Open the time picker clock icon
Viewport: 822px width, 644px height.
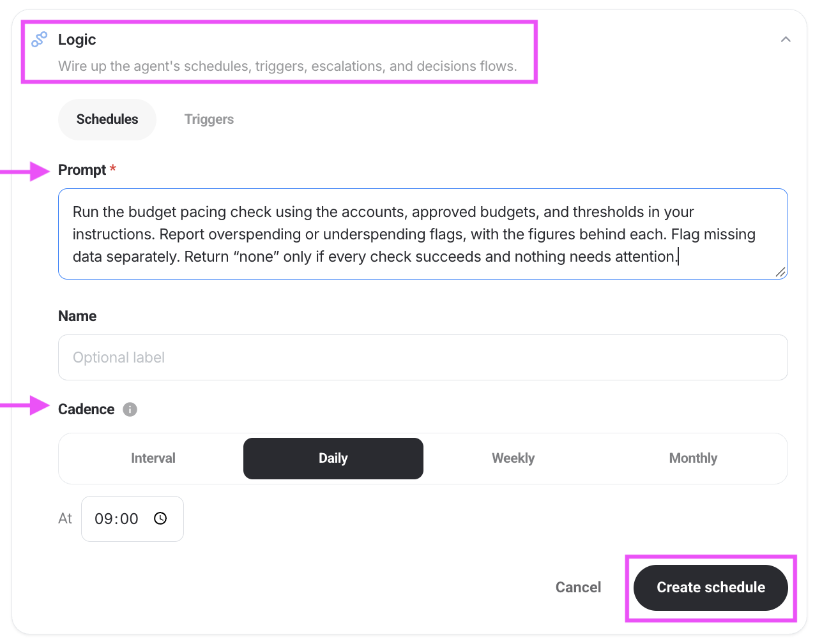click(x=160, y=519)
